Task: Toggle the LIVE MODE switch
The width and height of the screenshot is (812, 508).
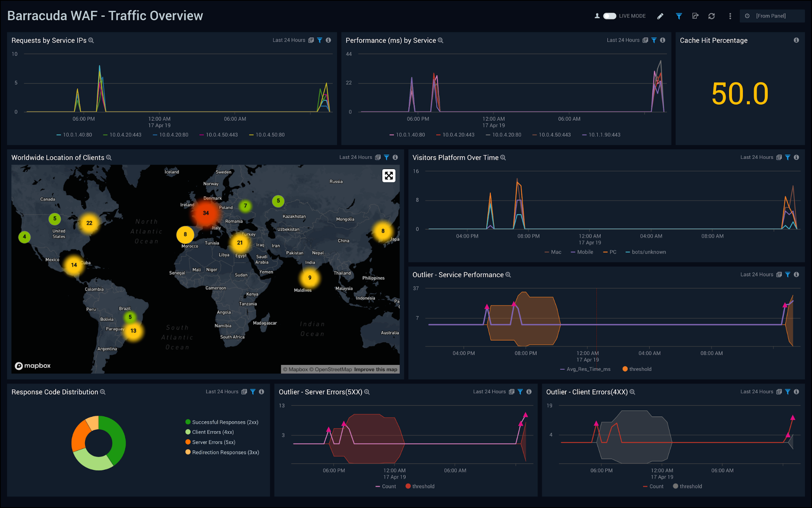Action: tap(610, 16)
